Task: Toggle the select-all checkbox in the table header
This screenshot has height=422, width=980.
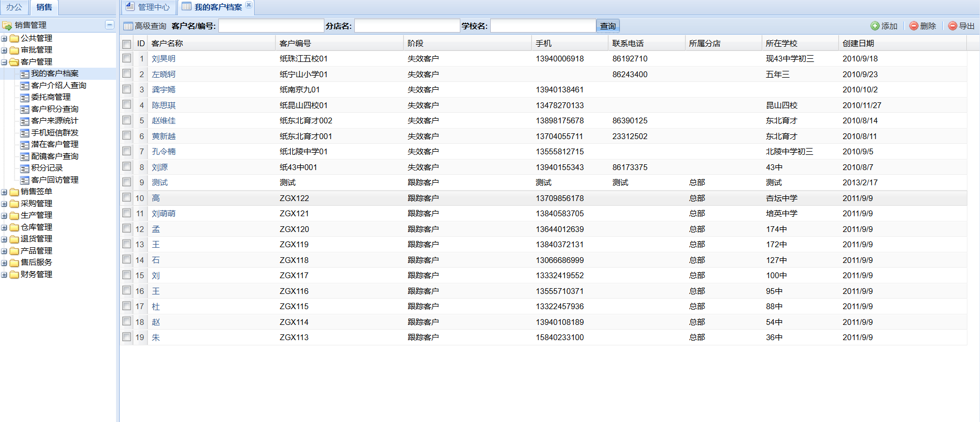Action: tap(127, 44)
